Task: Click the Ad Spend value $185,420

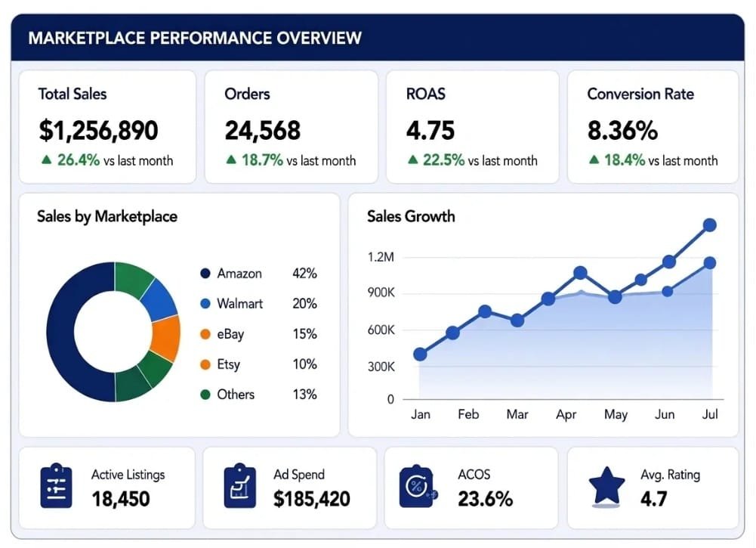Action: [x=311, y=499]
